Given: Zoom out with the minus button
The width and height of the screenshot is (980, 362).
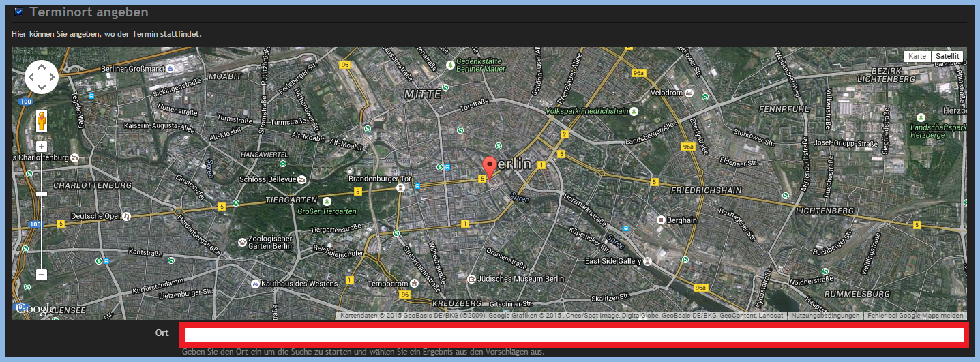Looking at the screenshot, I should (x=42, y=275).
